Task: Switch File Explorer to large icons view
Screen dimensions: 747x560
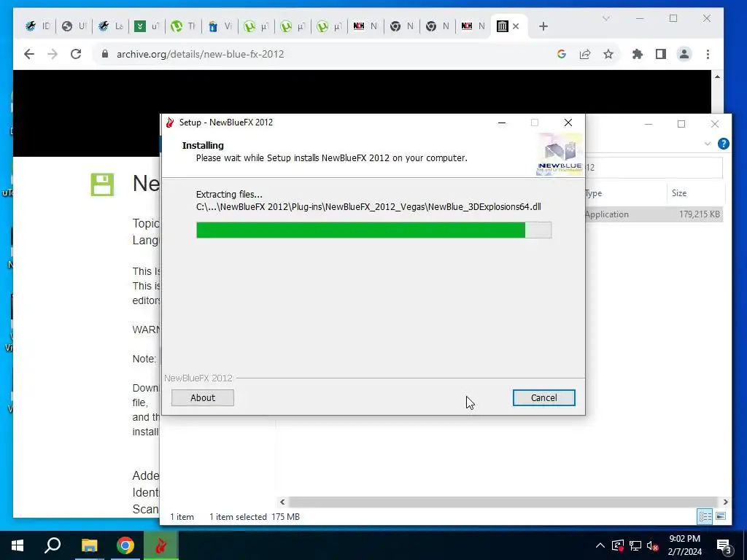Action: click(721, 516)
